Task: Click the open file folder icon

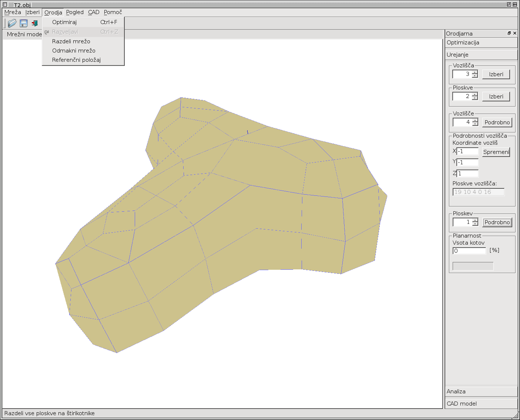Action: pyautogui.click(x=12, y=23)
